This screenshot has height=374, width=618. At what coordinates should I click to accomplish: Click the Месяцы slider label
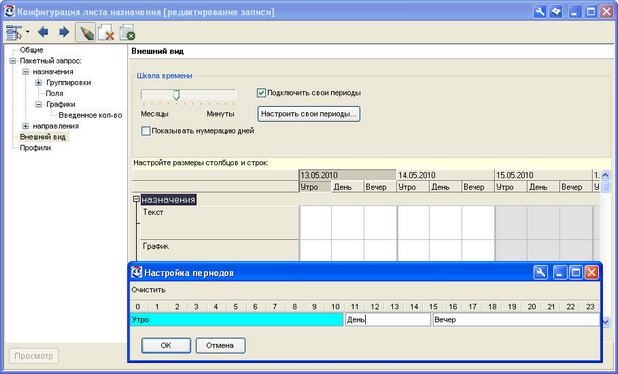(x=154, y=114)
